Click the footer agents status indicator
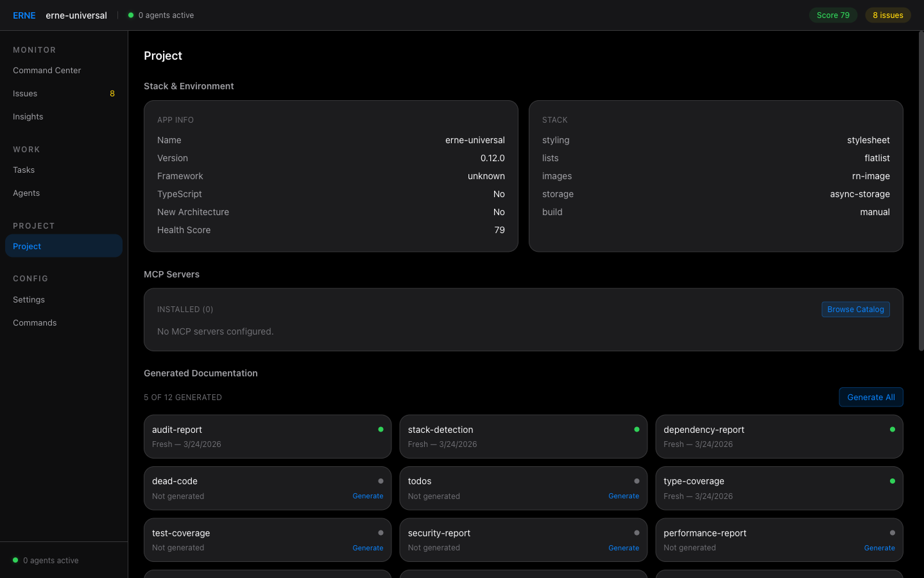This screenshot has width=924, height=578. [x=15, y=560]
